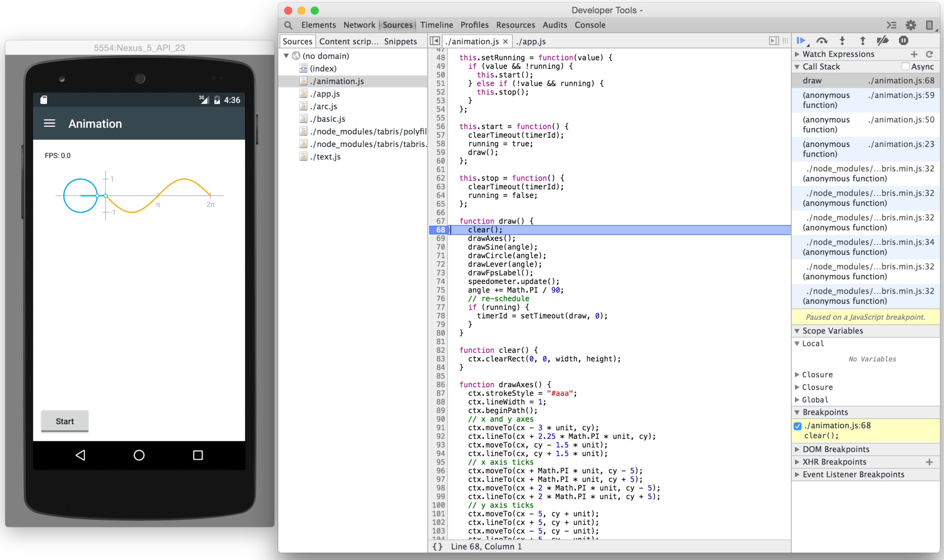The height and width of the screenshot is (560, 944).
Task: Uncheck the animation.js:68 breakpoint checkbox
Action: click(797, 426)
